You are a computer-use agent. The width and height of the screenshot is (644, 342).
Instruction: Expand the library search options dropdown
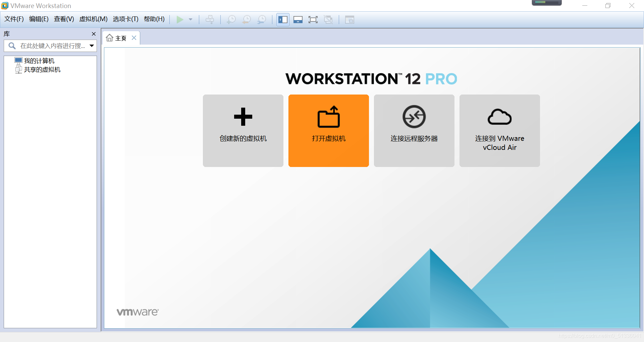(92, 46)
